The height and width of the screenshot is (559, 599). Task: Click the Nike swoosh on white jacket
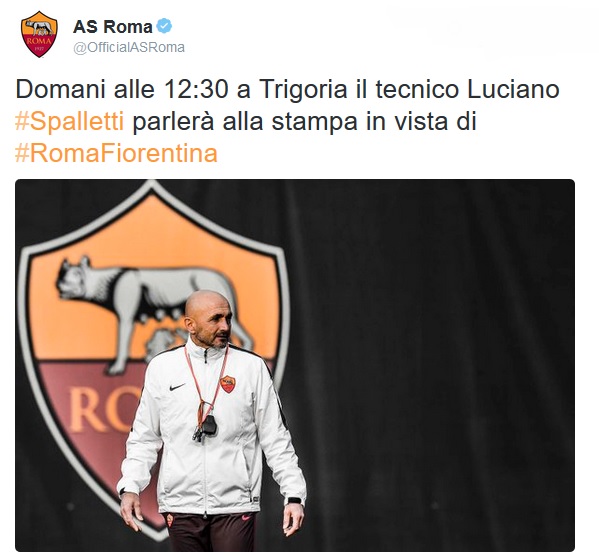[177, 387]
